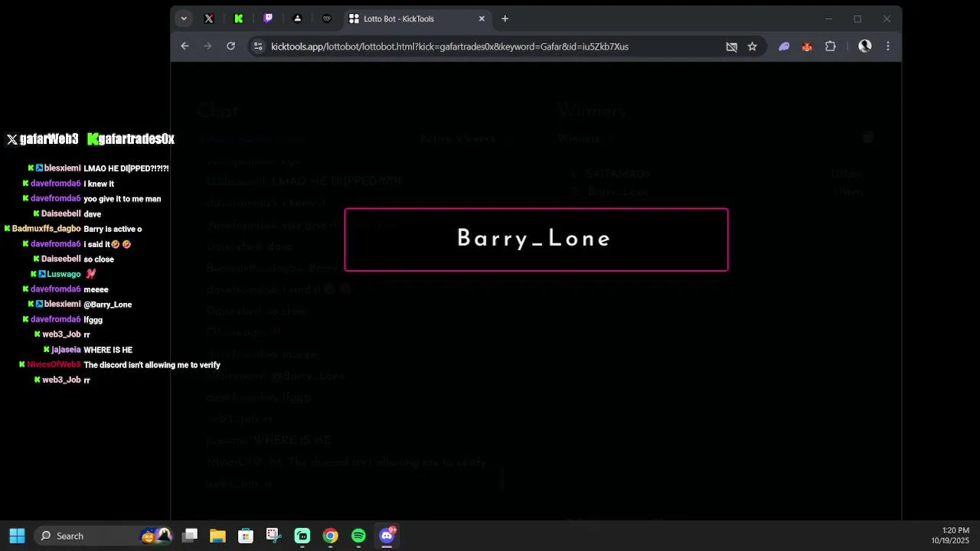The height and width of the screenshot is (551, 980).
Task: Open Task View on the taskbar
Action: 190,536
